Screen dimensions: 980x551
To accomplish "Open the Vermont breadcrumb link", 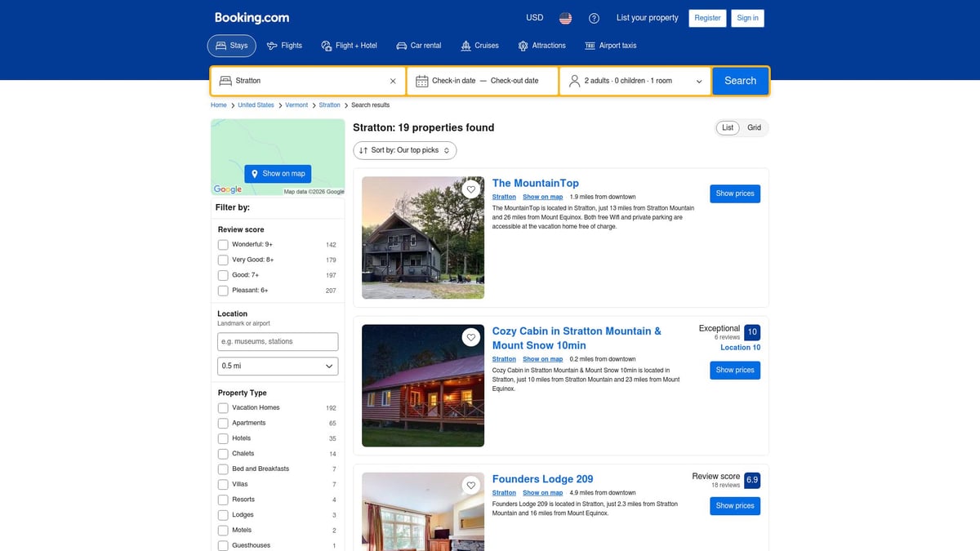I will tap(296, 104).
